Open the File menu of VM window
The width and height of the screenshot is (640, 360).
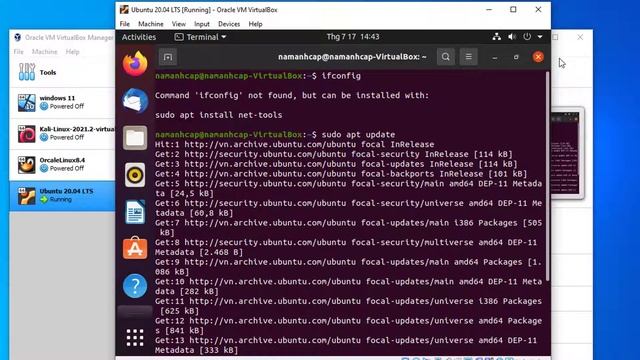pos(124,24)
